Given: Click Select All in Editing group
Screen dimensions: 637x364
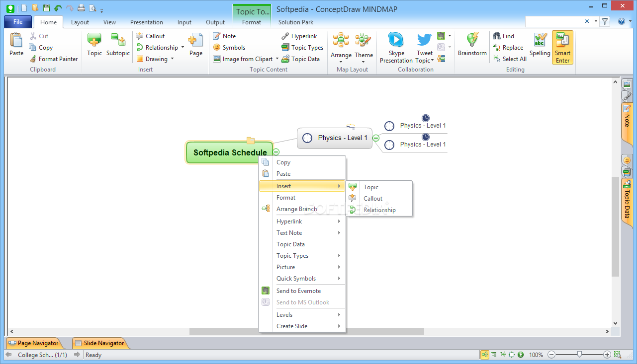Looking at the screenshot, I should pos(510,59).
